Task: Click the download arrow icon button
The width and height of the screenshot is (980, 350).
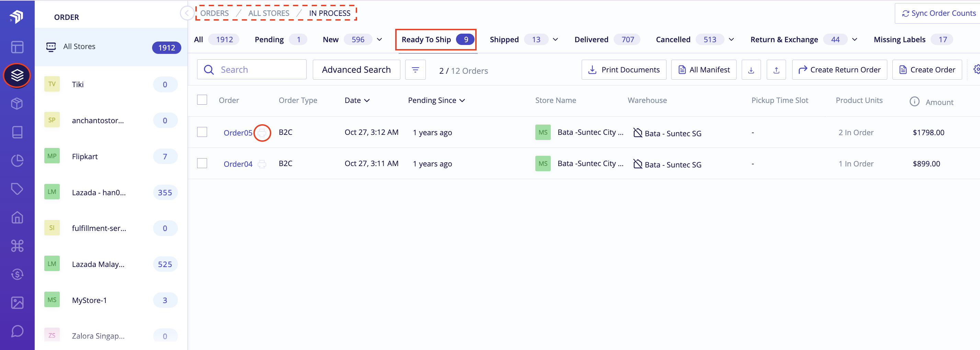Action: coord(751,70)
